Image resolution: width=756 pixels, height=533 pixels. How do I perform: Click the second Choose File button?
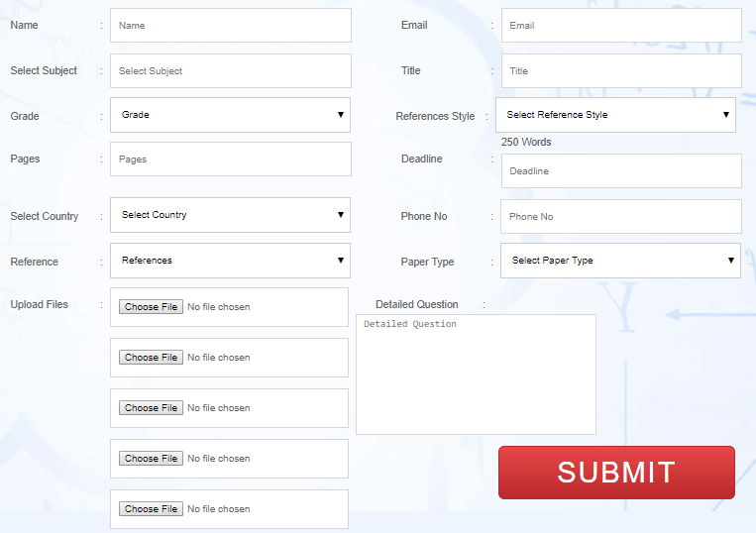(x=151, y=358)
